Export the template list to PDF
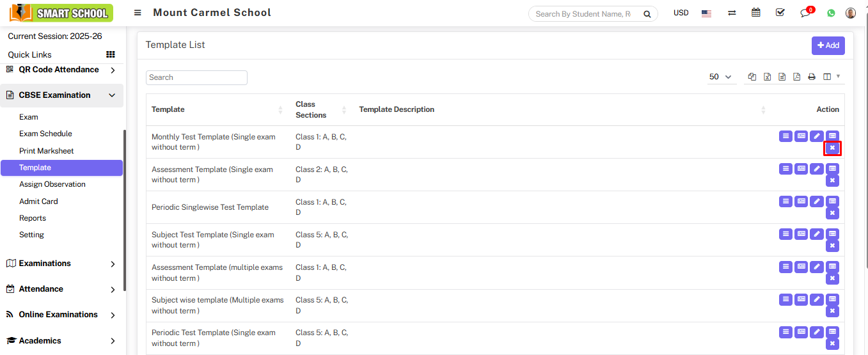 click(x=796, y=77)
